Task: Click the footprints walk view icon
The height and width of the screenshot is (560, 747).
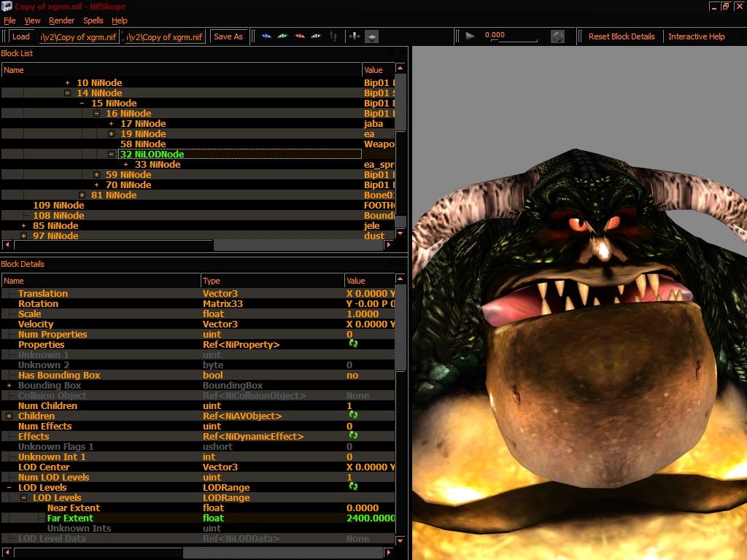Action: [x=333, y=36]
